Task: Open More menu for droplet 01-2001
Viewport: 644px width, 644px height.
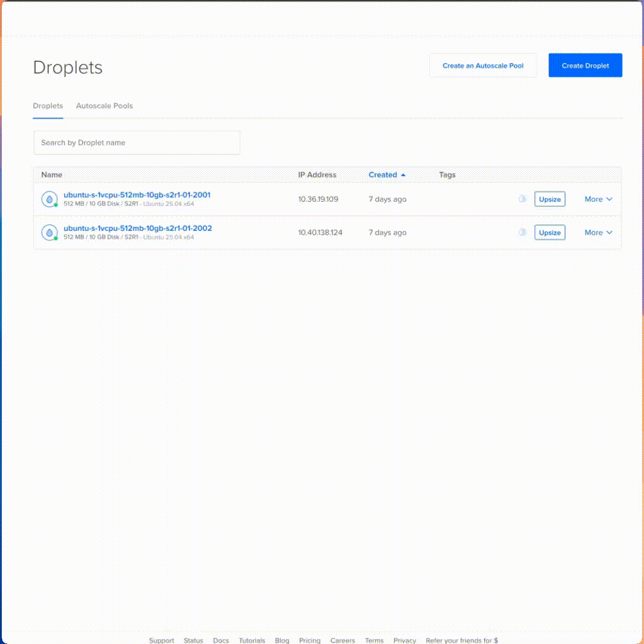Action: [x=598, y=199]
